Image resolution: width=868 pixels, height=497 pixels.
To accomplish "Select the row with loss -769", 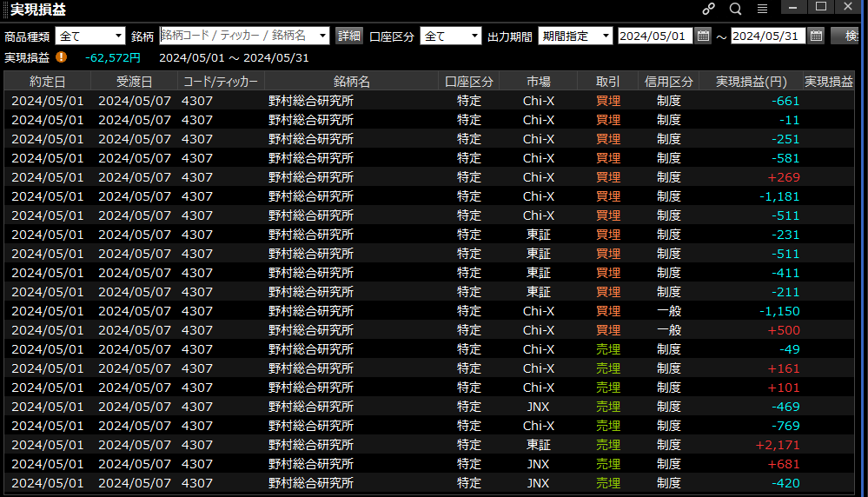I will pos(429,425).
